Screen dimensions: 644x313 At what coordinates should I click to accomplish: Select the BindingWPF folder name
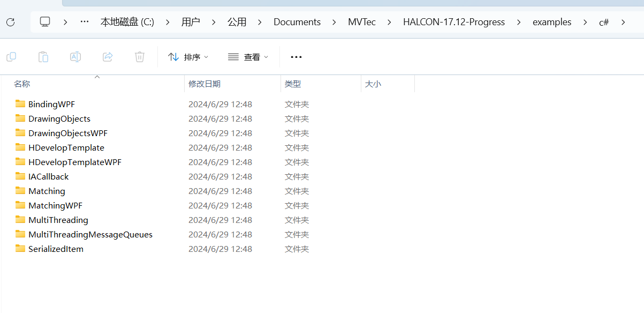[51, 104]
